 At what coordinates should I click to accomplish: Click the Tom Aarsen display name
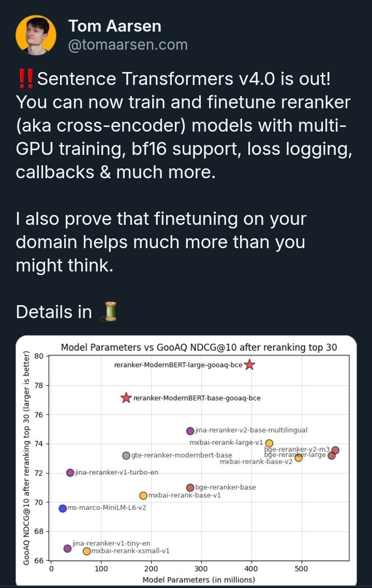tap(115, 26)
